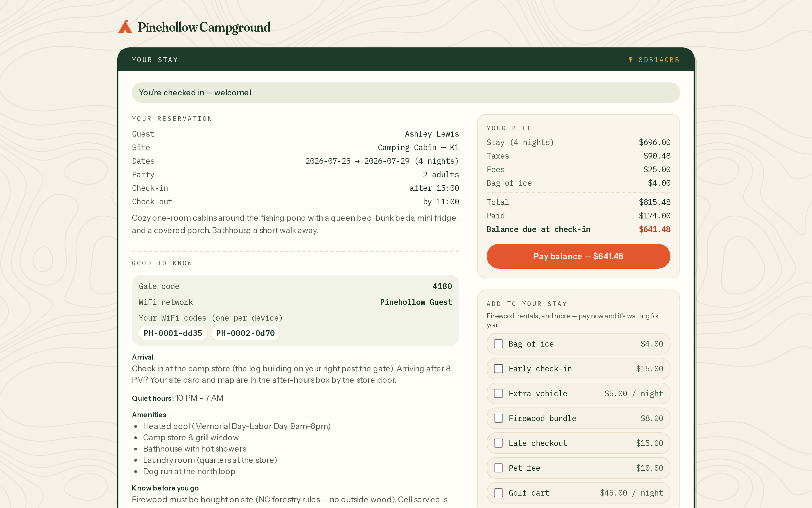
Task: Click the Heated pool amenity item
Action: coord(237,426)
